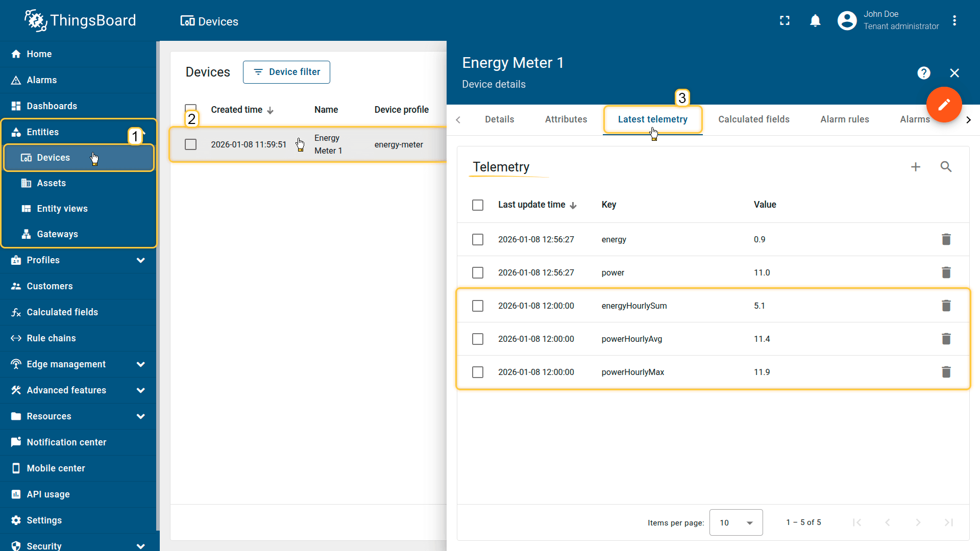980x551 pixels.
Task: Click the add telemetry plus icon
Action: [915, 167]
